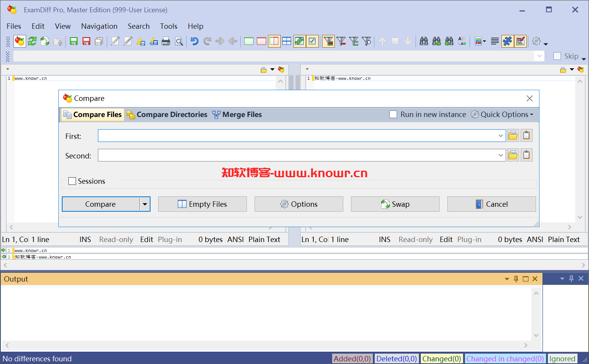The image size is (589, 364).
Task: Click the red Save second file icon
Action: point(86,41)
